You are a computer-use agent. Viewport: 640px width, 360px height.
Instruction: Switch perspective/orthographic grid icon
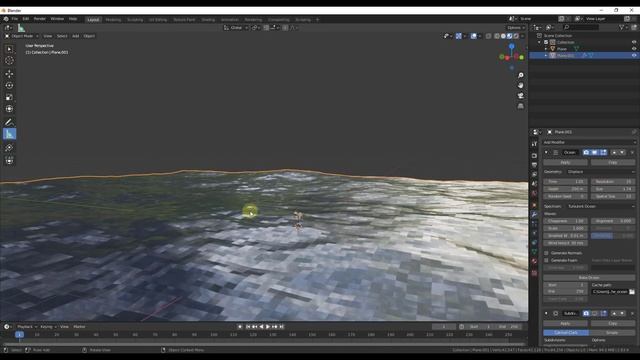pos(520,106)
